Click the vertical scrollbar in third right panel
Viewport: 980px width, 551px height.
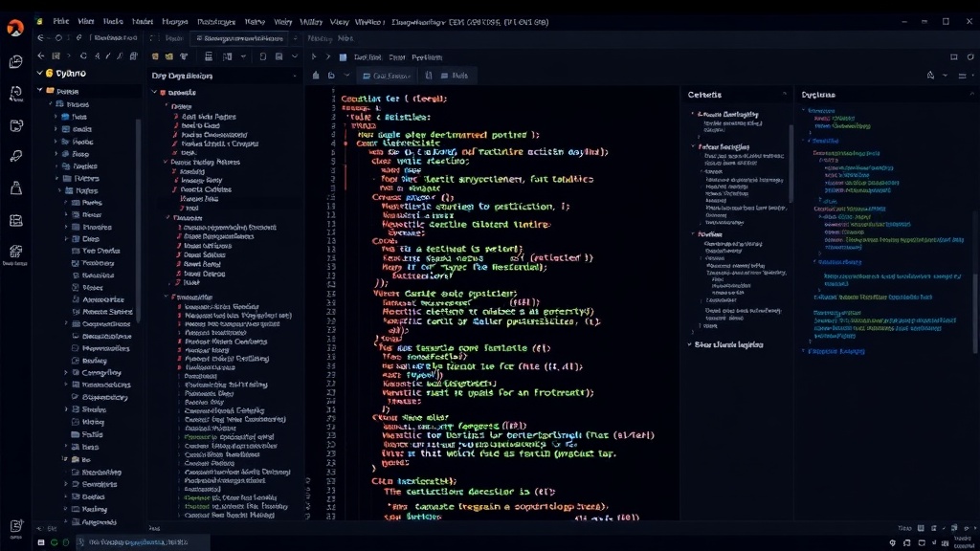(791, 164)
